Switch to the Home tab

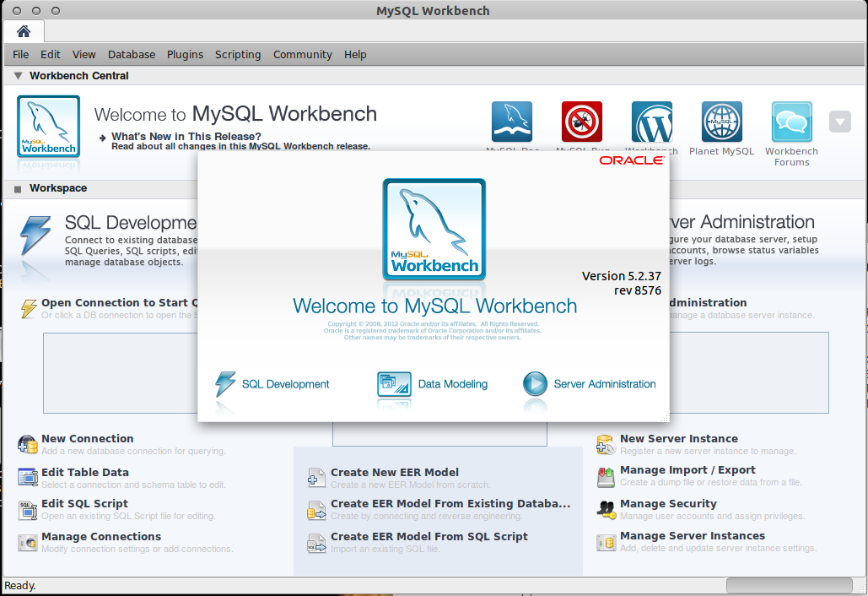[x=24, y=31]
